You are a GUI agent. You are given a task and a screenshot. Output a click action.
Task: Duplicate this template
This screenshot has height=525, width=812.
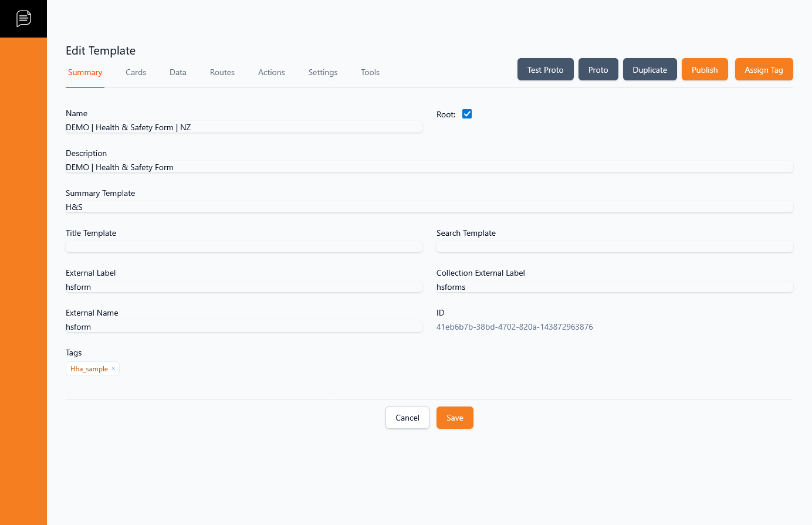point(649,69)
